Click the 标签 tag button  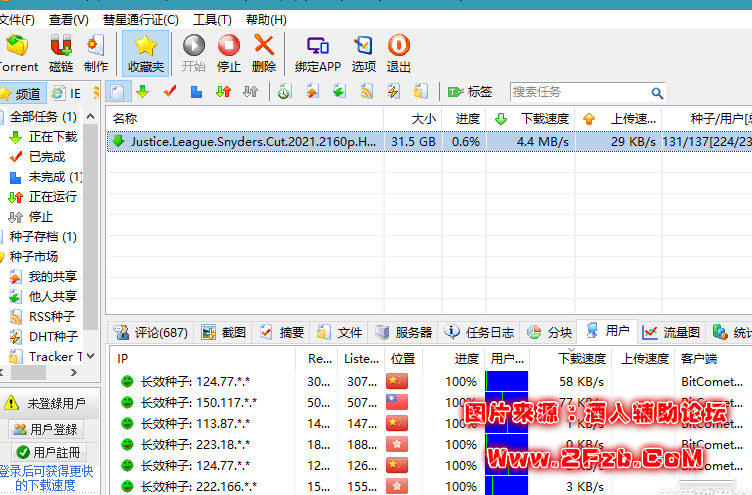(x=470, y=92)
